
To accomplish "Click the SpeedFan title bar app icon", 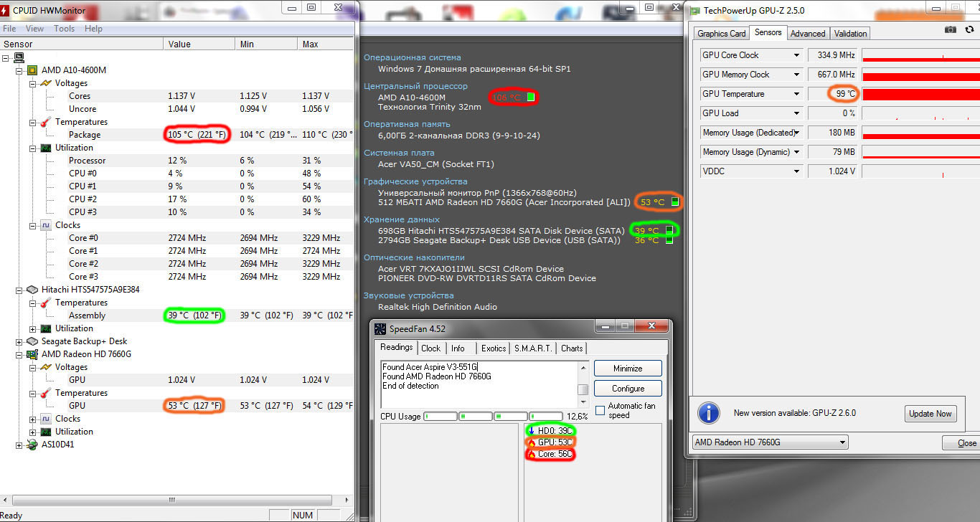I will (381, 329).
